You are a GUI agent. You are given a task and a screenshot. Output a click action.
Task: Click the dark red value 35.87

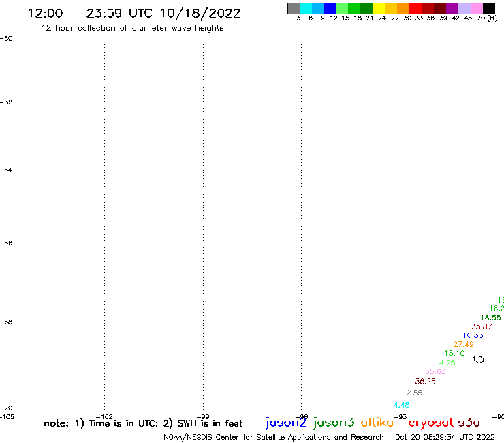[482, 326]
